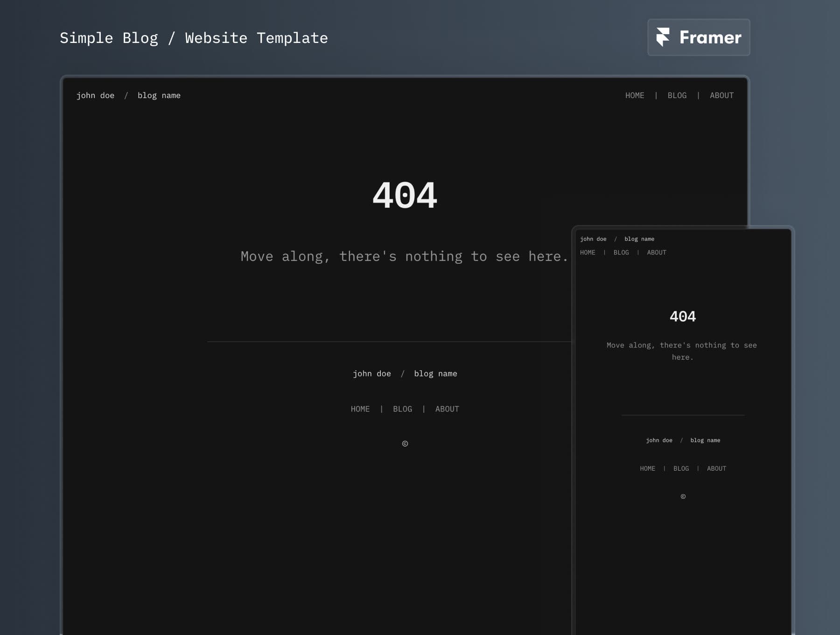Open BLOG in desktop header navigation

677,95
